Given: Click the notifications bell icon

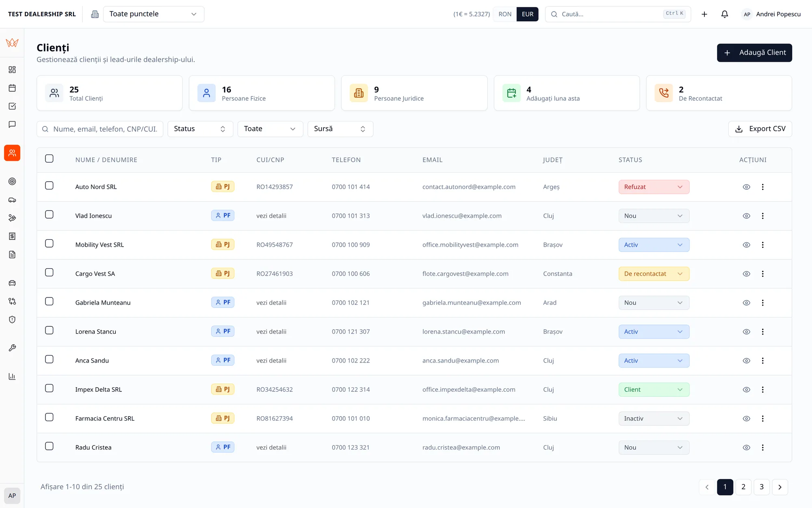Looking at the screenshot, I should (x=725, y=14).
